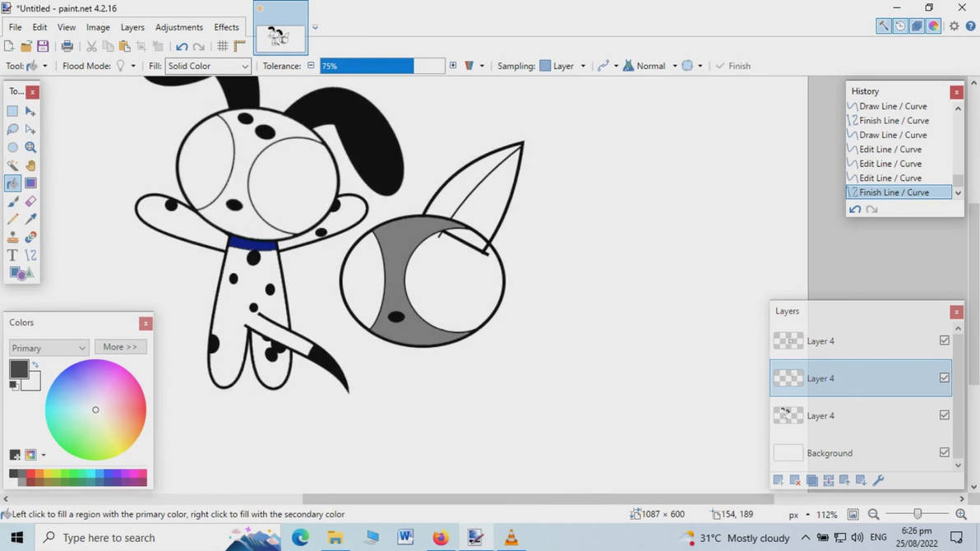Select the Move Selected Pixels tool
Screen dimensions: 980x551
click(x=30, y=111)
